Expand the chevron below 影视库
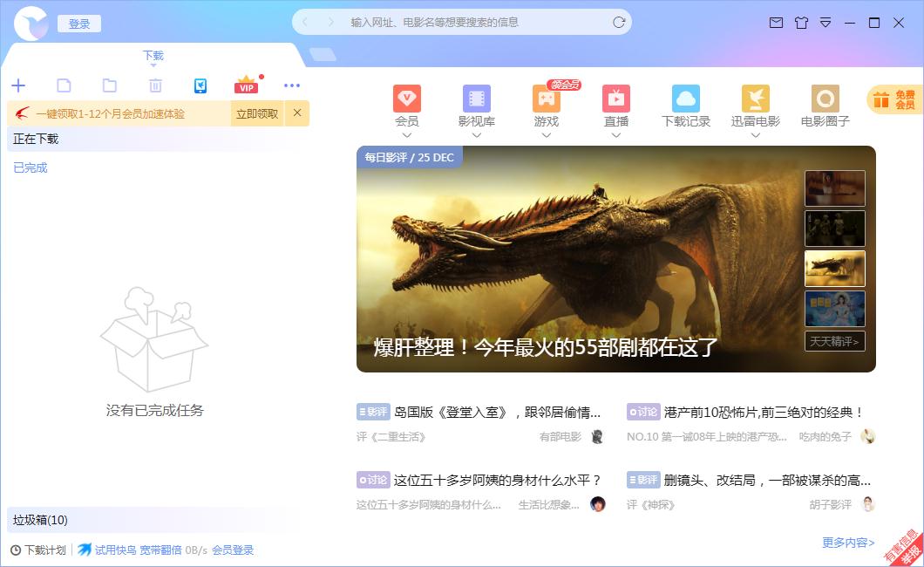The height and width of the screenshot is (567, 924). coord(477,135)
